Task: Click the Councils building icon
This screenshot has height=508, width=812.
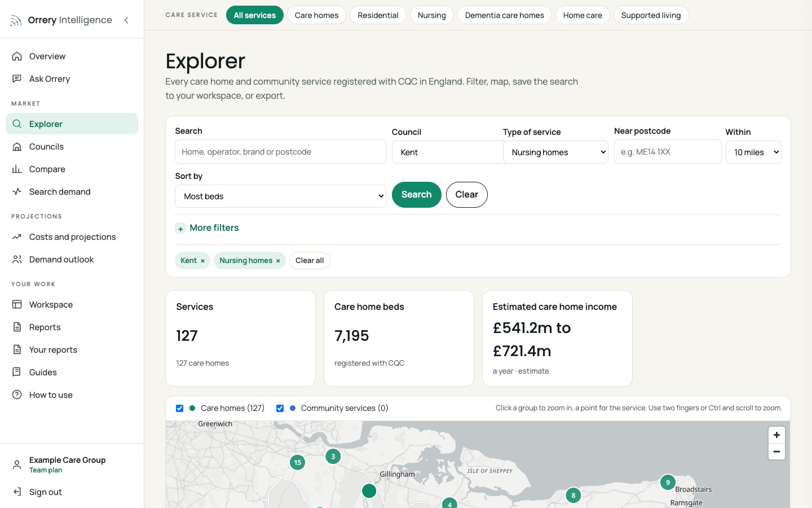Action: click(17, 147)
